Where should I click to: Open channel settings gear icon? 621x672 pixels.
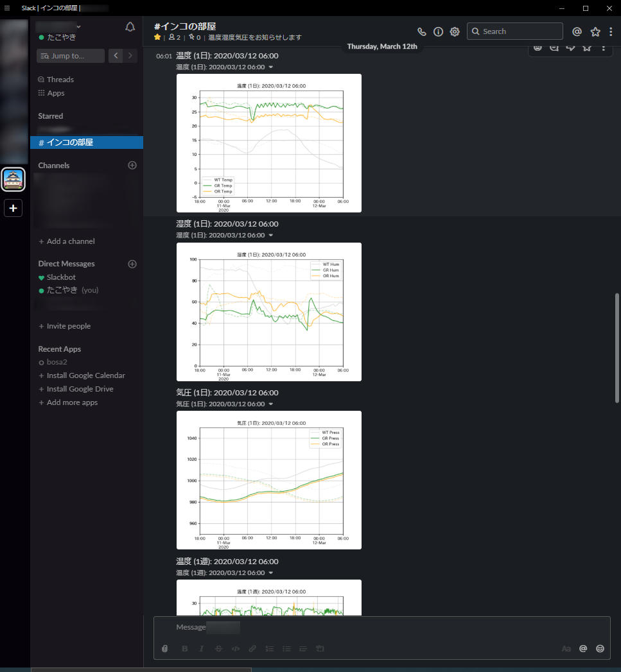[x=455, y=31]
